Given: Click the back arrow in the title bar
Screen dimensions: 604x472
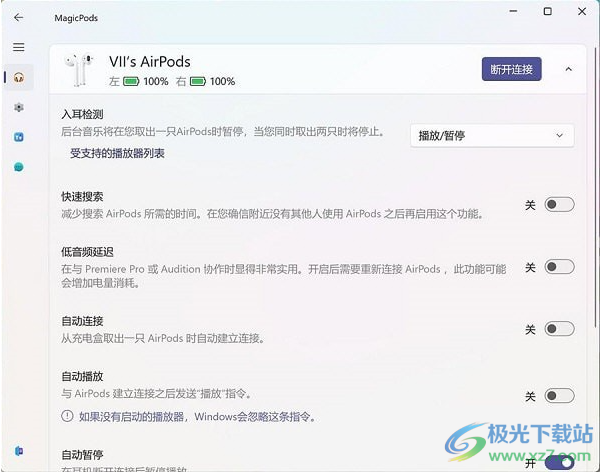Looking at the screenshot, I should point(18,17).
